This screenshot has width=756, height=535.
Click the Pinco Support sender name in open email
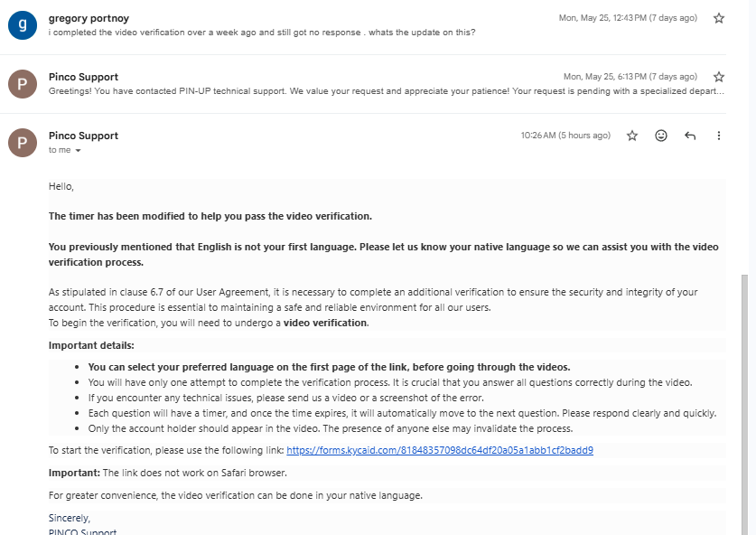tap(83, 136)
